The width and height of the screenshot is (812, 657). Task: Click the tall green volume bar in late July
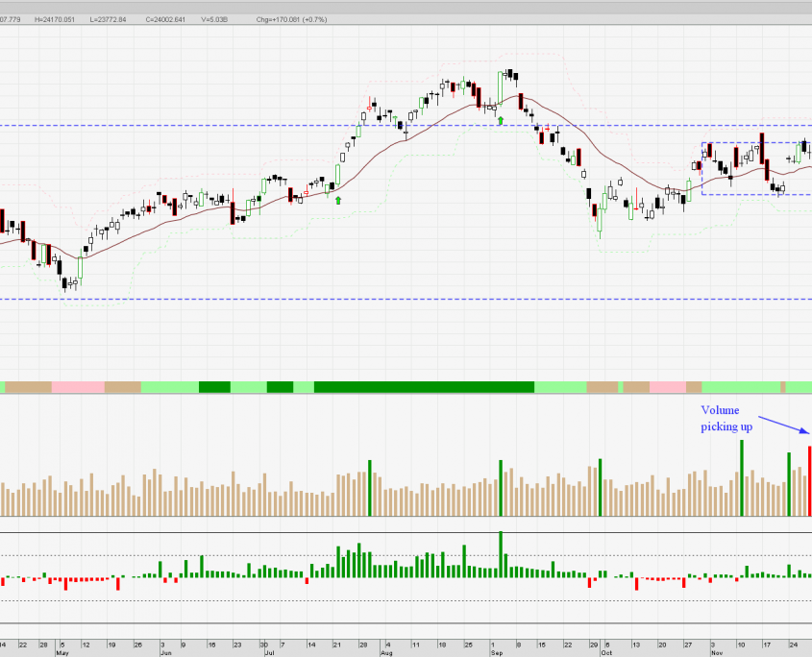370,488
